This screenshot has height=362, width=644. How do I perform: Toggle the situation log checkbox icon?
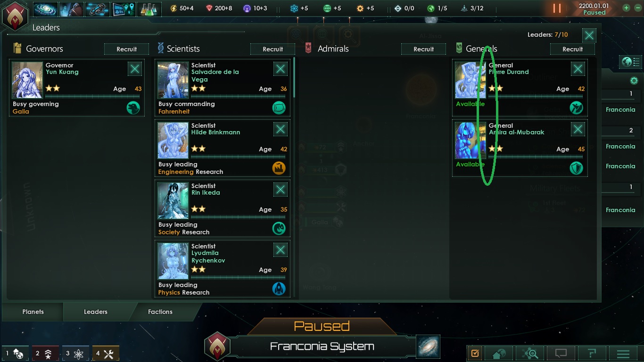[x=475, y=353]
